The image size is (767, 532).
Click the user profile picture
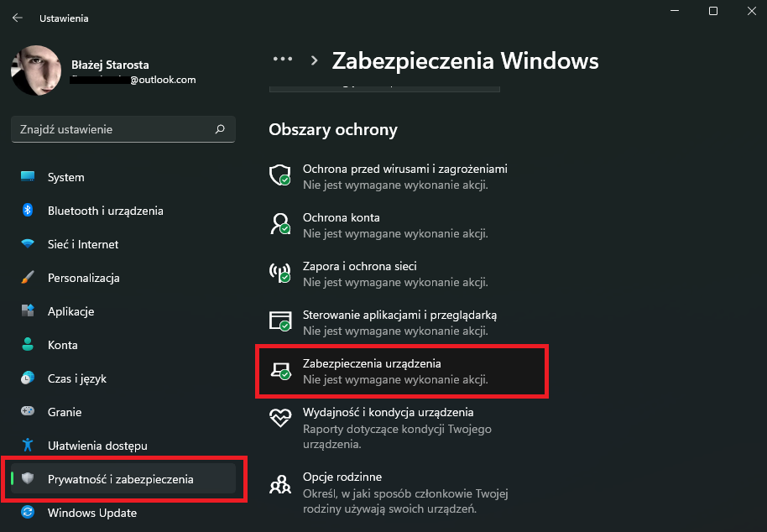coord(36,70)
